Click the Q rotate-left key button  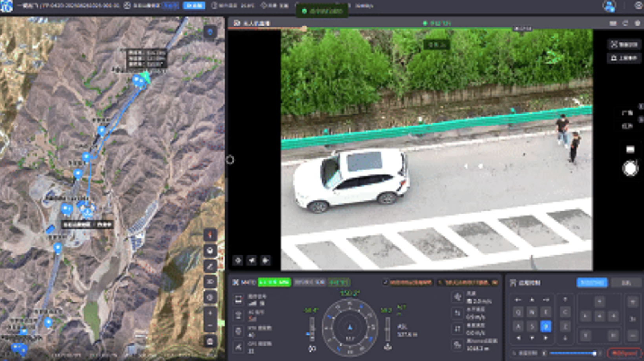518,312
